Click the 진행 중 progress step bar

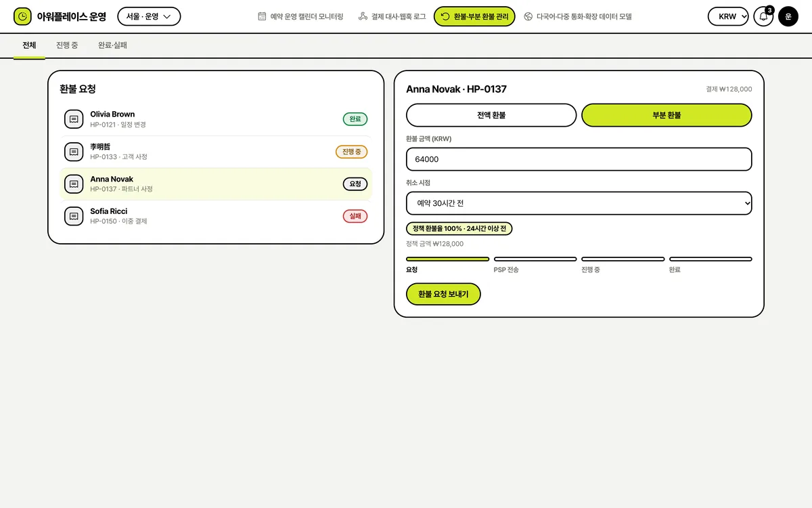[623, 259]
